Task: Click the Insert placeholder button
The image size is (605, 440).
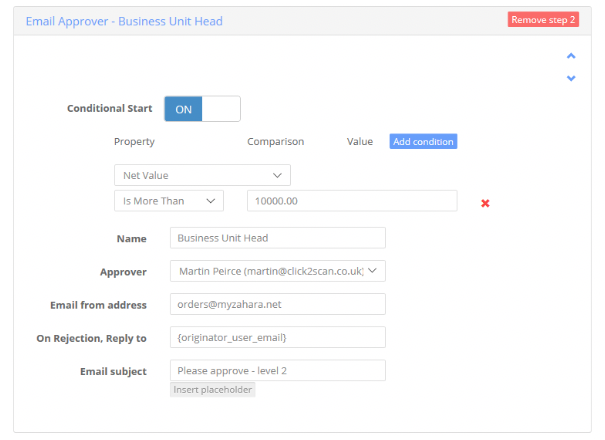Action: 213,389
